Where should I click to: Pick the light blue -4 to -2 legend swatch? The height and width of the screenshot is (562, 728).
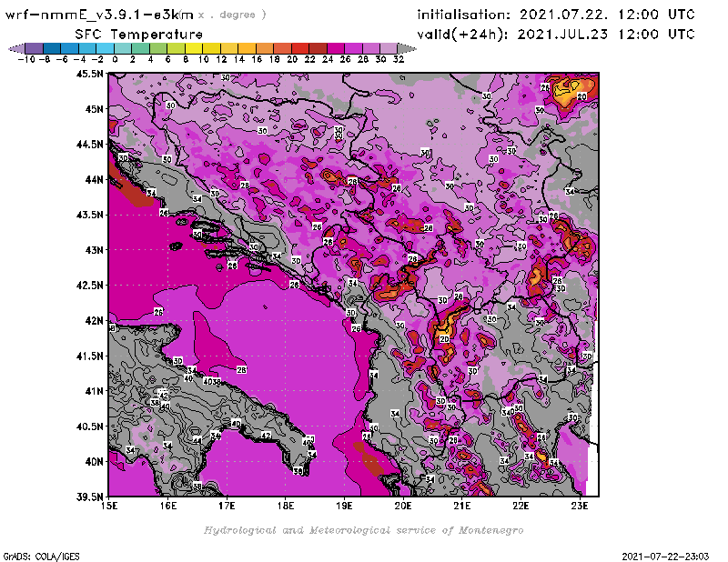pos(86,49)
